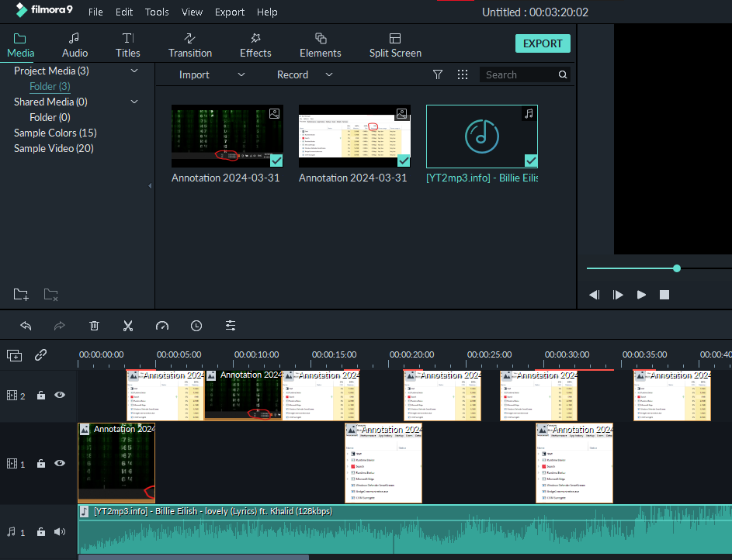Toggle lock on video track 2
This screenshot has width=732, height=560.
point(41,395)
